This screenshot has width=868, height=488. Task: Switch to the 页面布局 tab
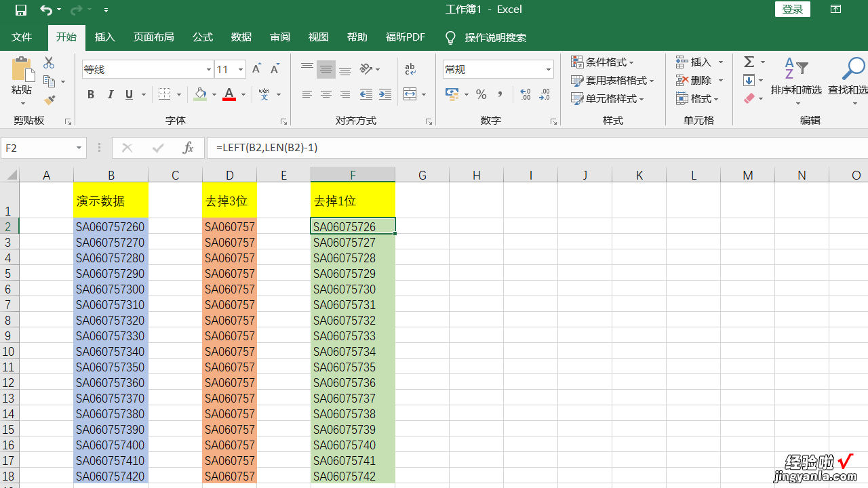tap(153, 37)
